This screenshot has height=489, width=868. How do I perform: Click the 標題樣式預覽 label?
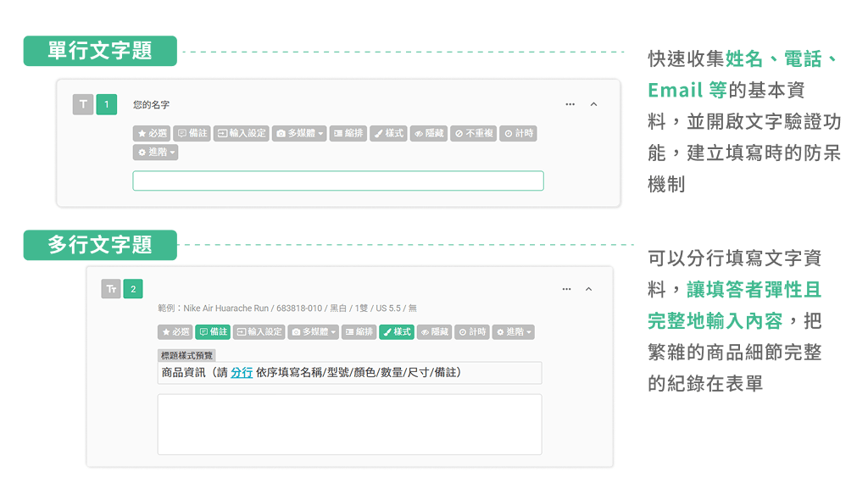coord(186,355)
